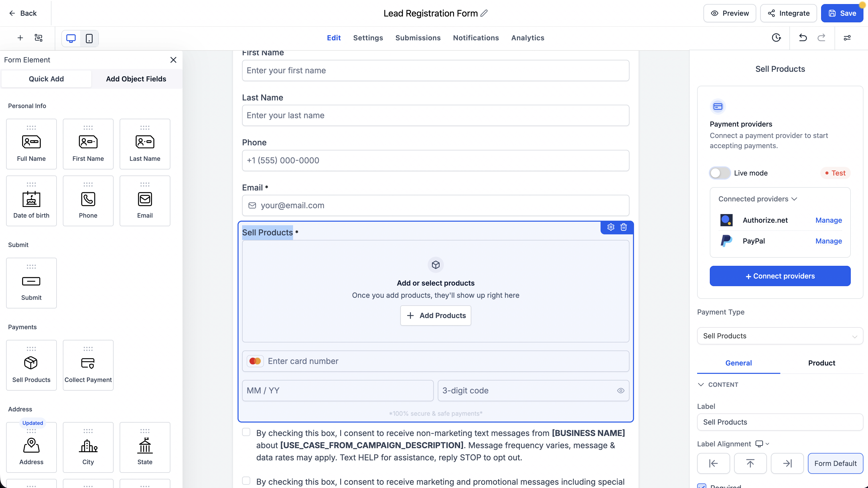Delete Sell Products element with trash icon
The image size is (868, 488).
623,227
